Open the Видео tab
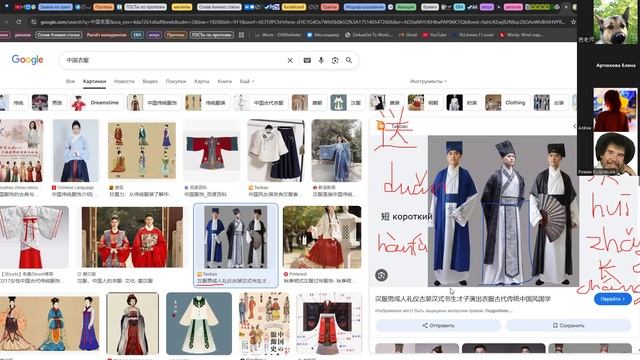This screenshot has height=360, width=640. click(150, 81)
